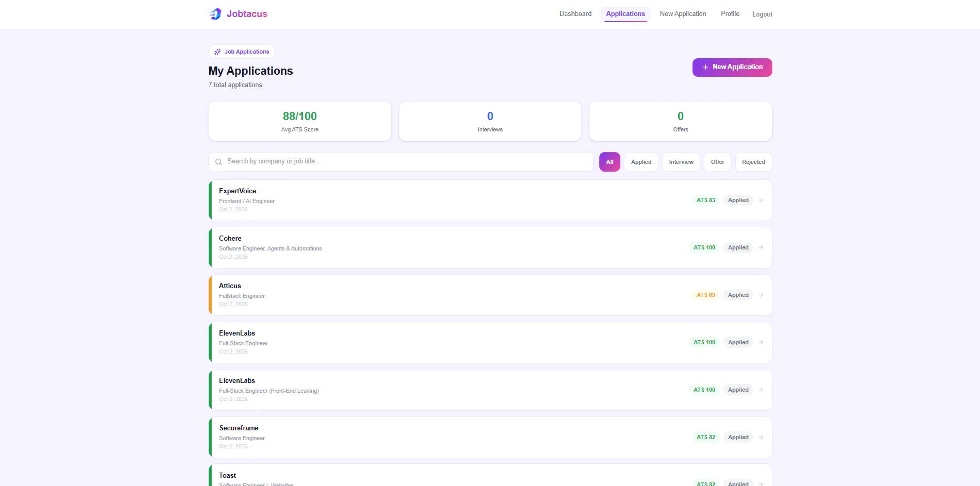Image resolution: width=980 pixels, height=486 pixels.
Task: Open the Secureframe application card
Action: [490, 437]
